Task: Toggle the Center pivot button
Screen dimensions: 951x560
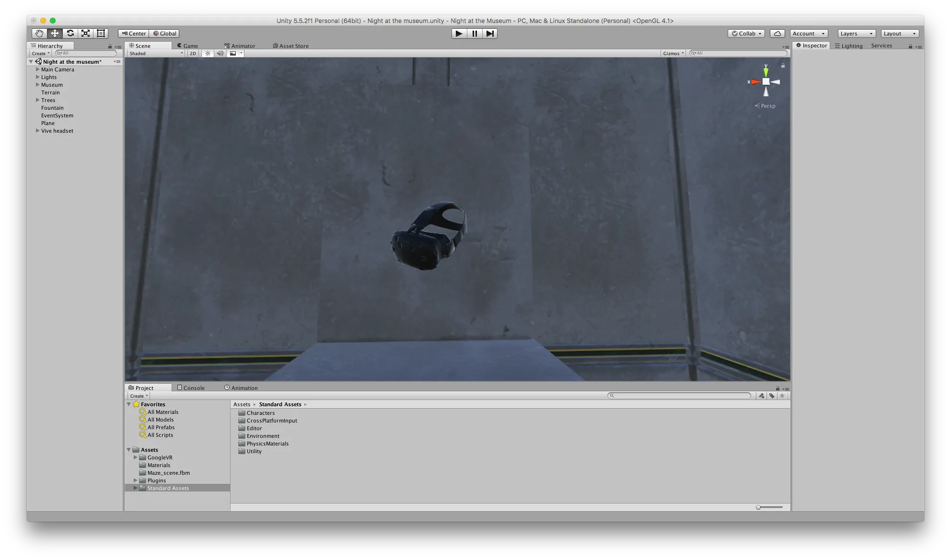Action: tap(134, 34)
